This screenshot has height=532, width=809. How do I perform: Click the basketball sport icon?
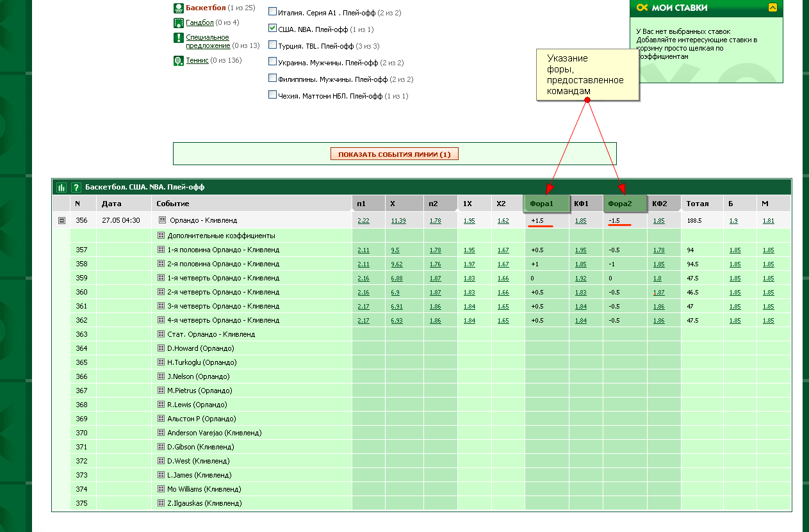coord(179,8)
